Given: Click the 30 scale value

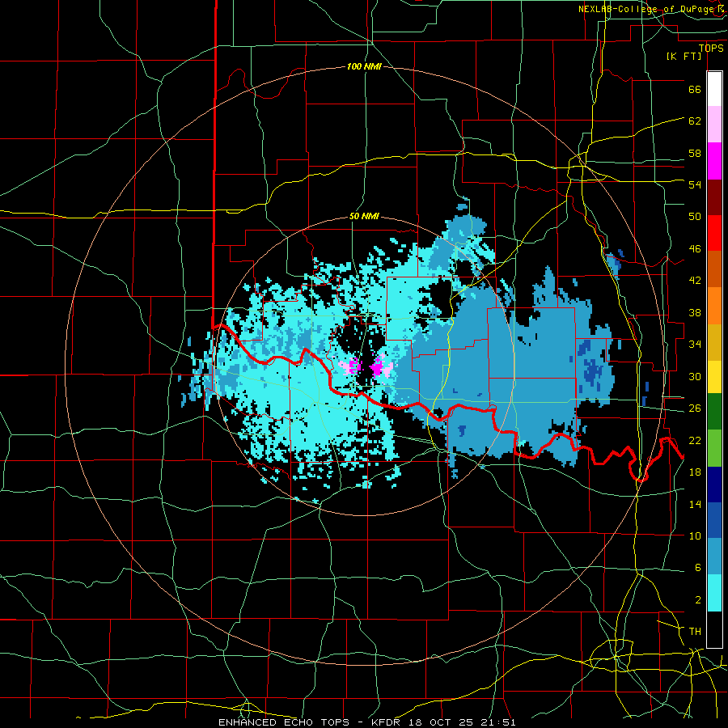Looking at the screenshot, I should point(695,376).
